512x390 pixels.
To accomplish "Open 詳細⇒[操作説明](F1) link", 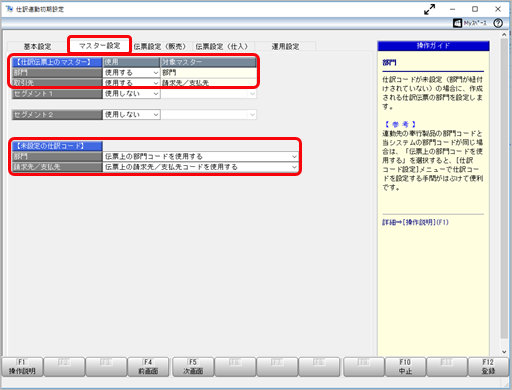I will click(x=415, y=222).
